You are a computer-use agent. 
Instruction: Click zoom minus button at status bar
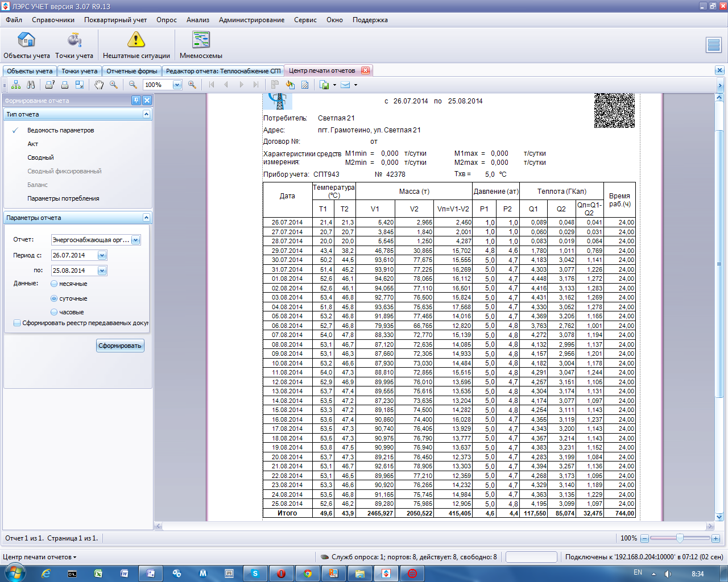(644, 538)
